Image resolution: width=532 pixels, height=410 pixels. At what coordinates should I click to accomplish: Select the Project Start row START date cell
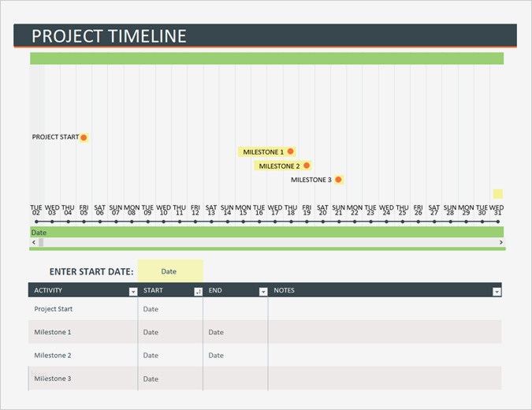click(170, 309)
